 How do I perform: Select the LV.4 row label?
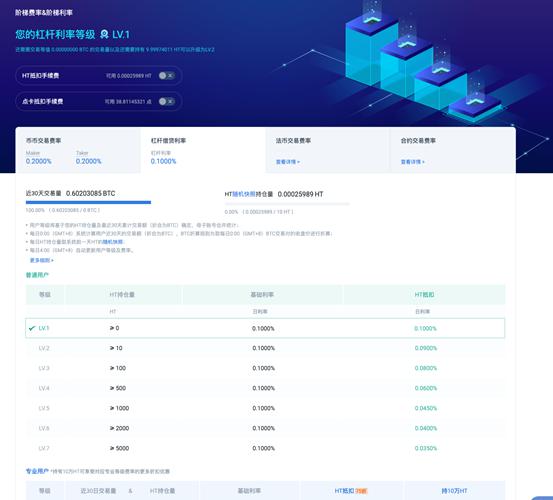click(x=44, y=388)
